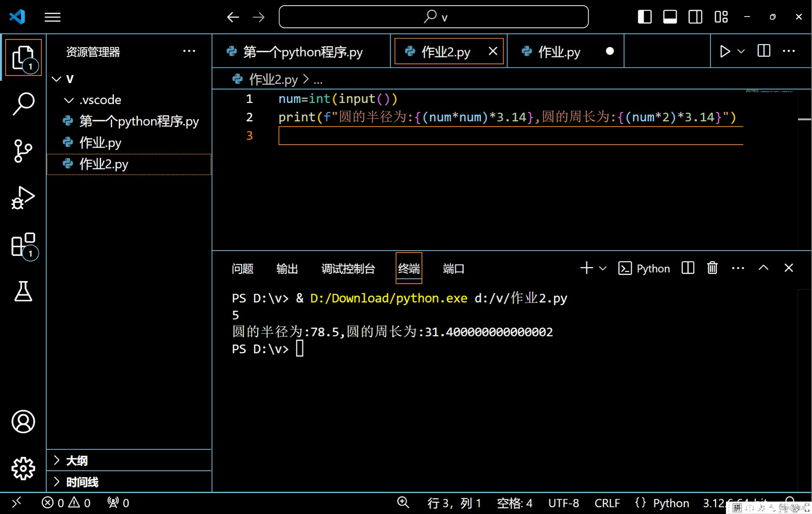Open the Manage gear settings
The image size is (812, 514).
point(23,468)
